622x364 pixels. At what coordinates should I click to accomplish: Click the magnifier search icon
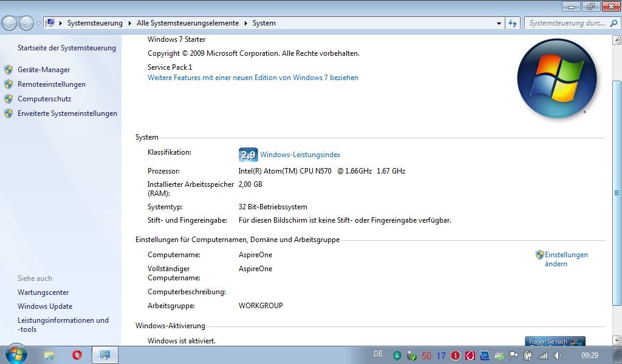point(614,23)
